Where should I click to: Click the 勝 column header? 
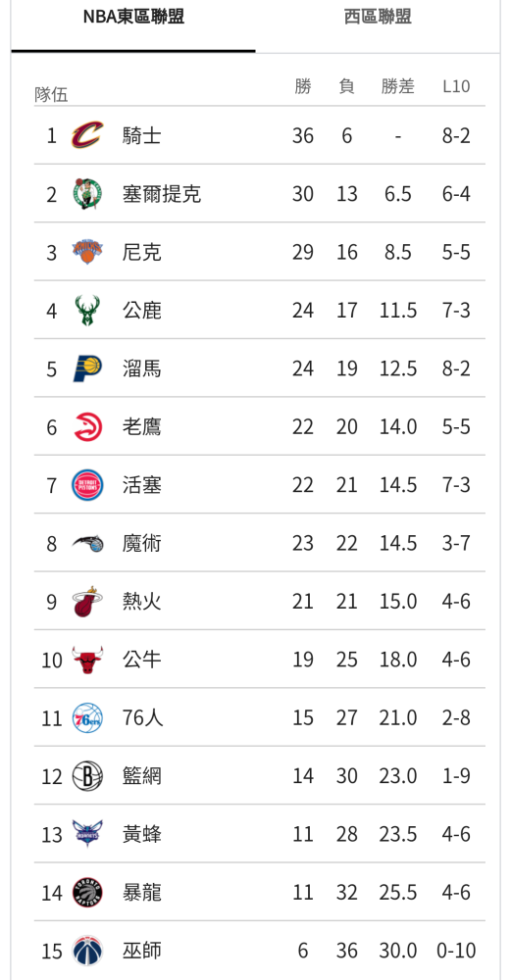click(303, 86)
